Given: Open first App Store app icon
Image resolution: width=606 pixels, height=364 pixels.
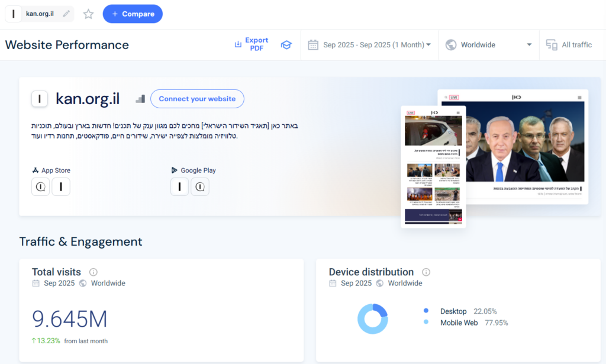Looking at the screenshot, I should [x=41, y=186].
